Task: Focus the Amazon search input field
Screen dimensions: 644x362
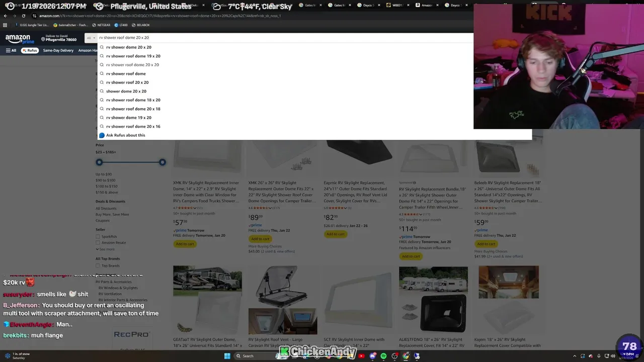Action: (284, 38)
